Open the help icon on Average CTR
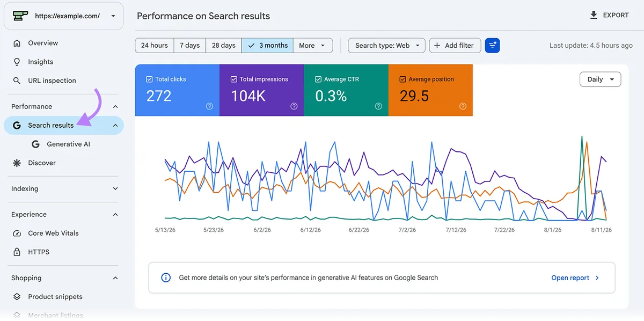Image resolution: width=644 pixels, height=321 pixels. pos(378,106)
